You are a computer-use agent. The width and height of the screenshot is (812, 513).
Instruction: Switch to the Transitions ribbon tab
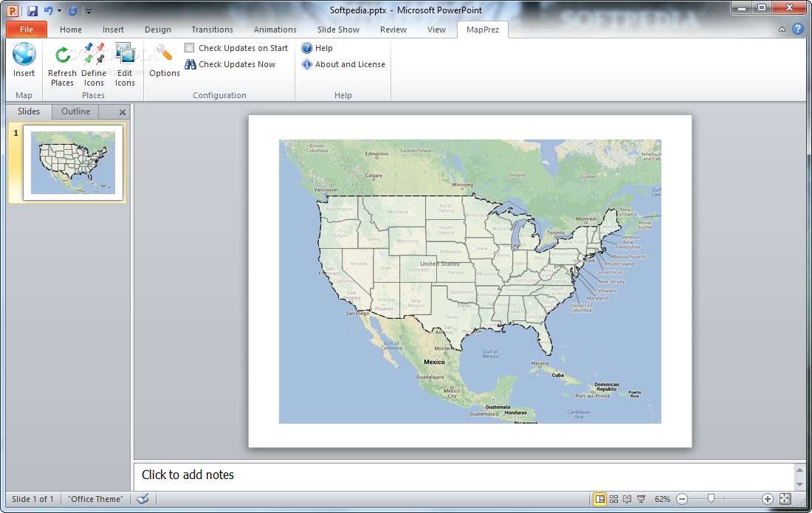click(213, 30)
